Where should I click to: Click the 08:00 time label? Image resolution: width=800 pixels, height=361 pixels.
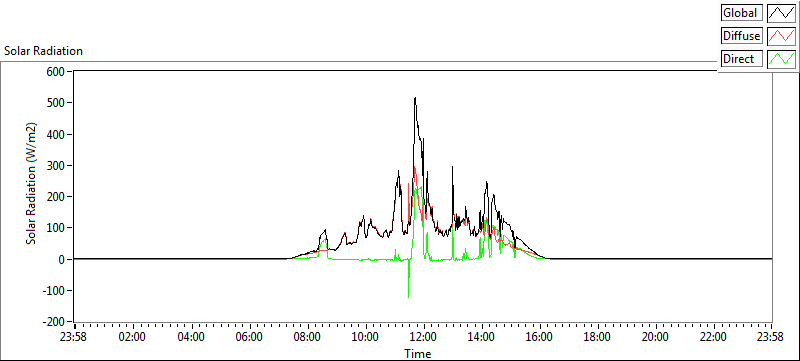point(308,337)
